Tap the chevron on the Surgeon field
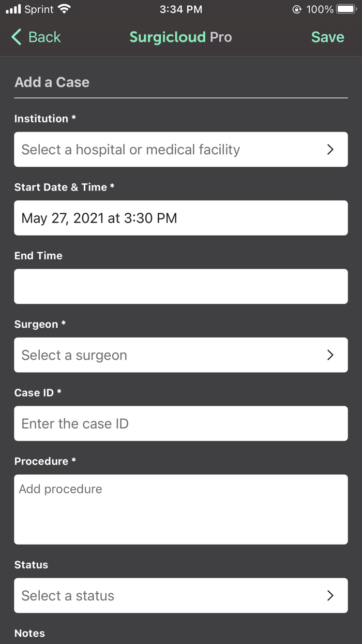The width and height of the screenshot is (362, 644). point(330,355)
